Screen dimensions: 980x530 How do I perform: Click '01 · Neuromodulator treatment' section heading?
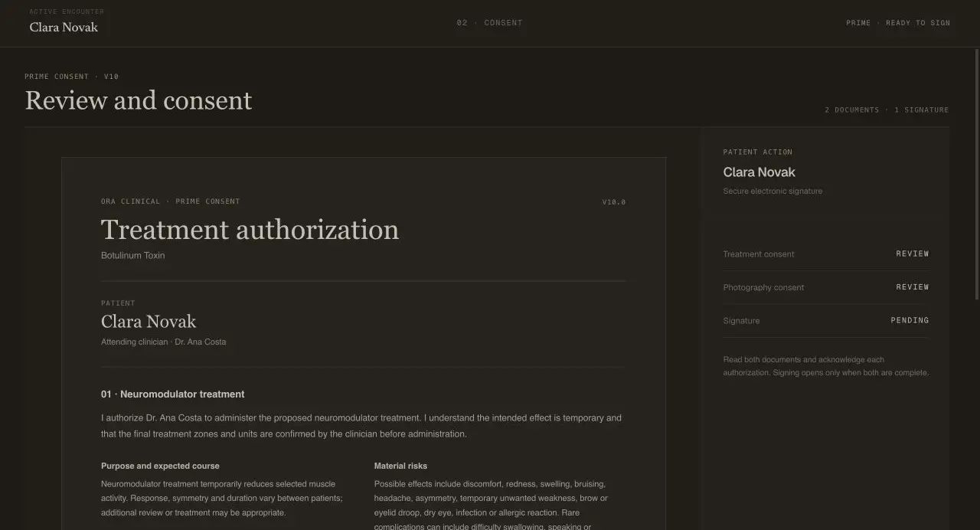tap(173, 394)
